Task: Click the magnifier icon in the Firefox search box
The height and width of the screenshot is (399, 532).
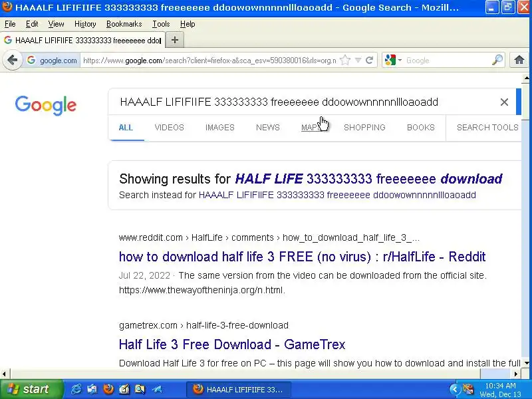Action: [497, 61]
